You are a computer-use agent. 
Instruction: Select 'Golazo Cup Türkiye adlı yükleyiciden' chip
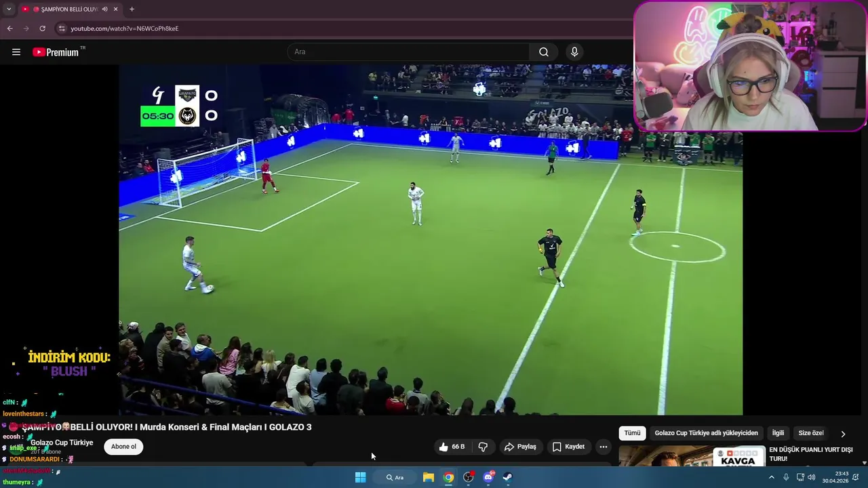[x=706, y=433]
